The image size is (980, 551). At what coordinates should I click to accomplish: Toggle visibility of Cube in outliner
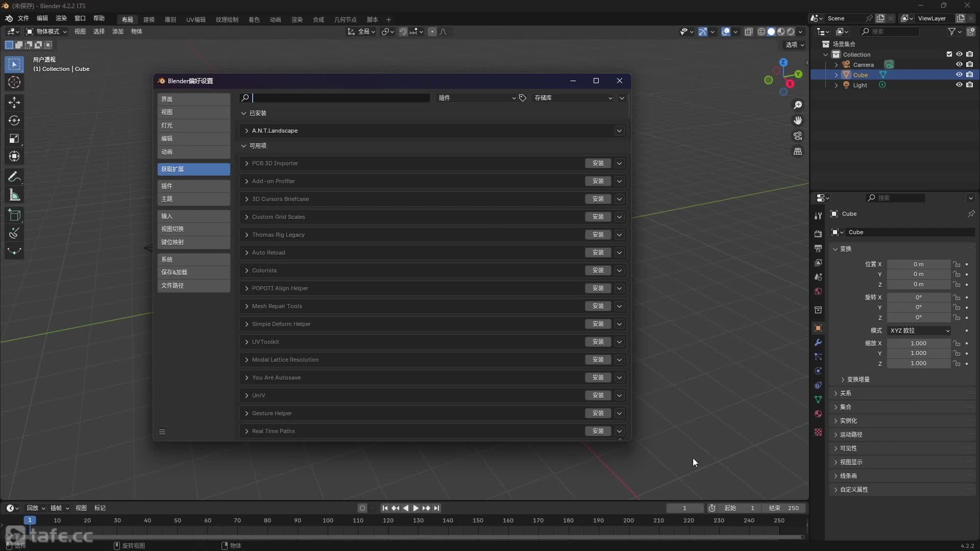click(959, 74)
